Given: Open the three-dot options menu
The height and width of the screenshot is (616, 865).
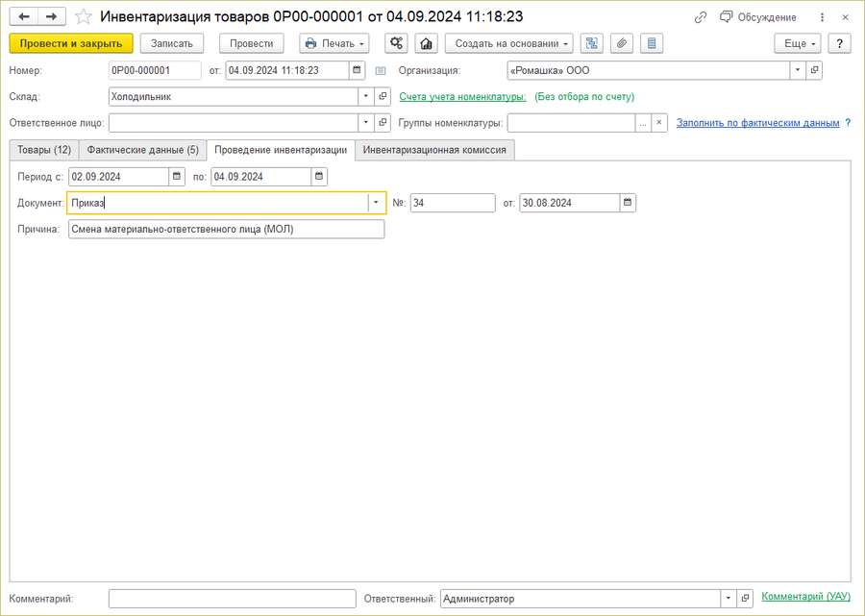Looking at the screenshot, I should tap(822, 17).
